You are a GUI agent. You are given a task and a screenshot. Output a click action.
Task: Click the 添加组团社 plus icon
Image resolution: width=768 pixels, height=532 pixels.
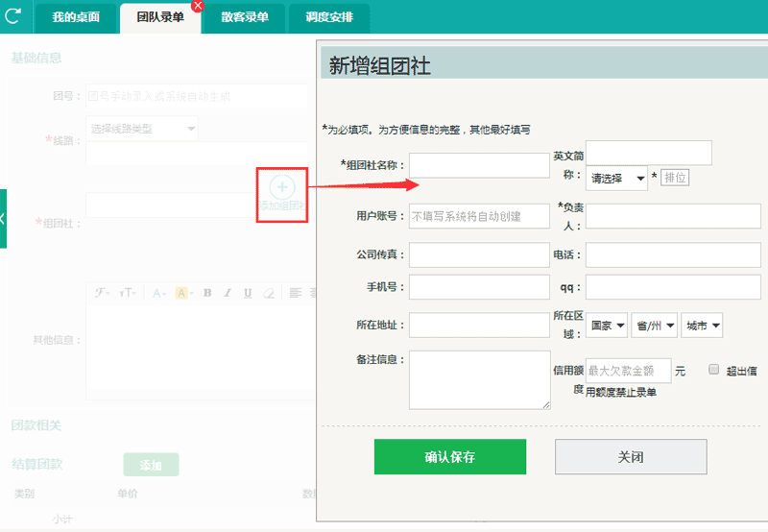(281, 188)
